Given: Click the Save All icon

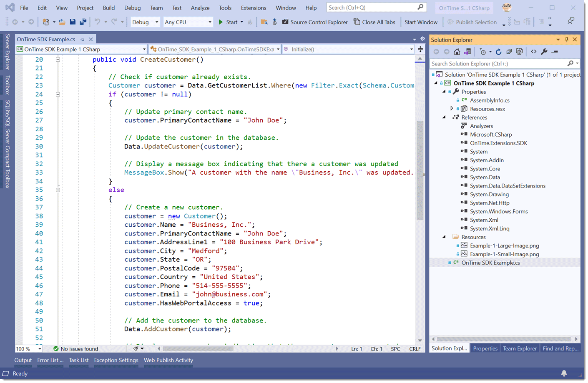Looking at the screenshot, I should point(83,22).
